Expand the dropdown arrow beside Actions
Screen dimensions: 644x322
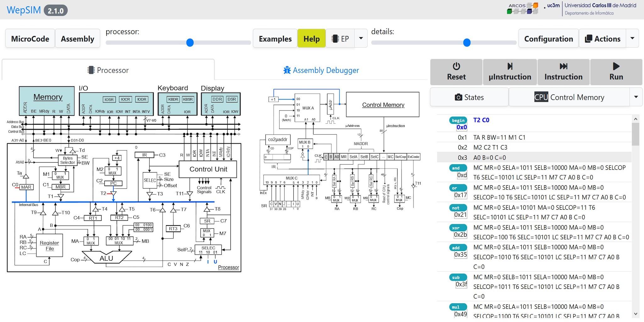pos(632,39)
